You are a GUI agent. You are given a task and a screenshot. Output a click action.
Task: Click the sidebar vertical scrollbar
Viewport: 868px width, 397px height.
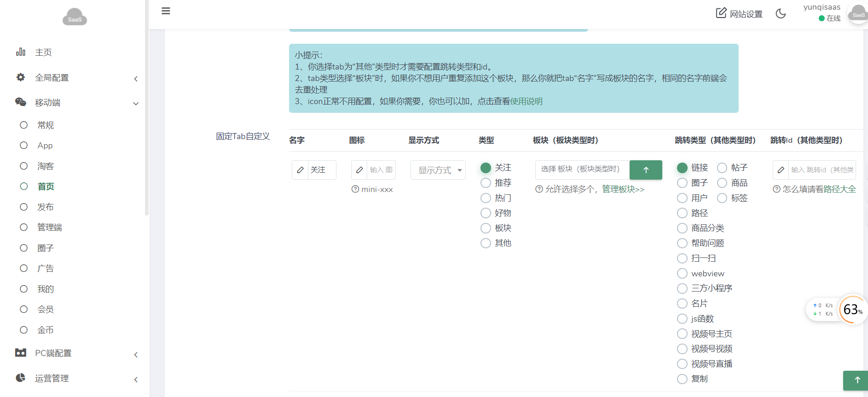pos(147,108)
